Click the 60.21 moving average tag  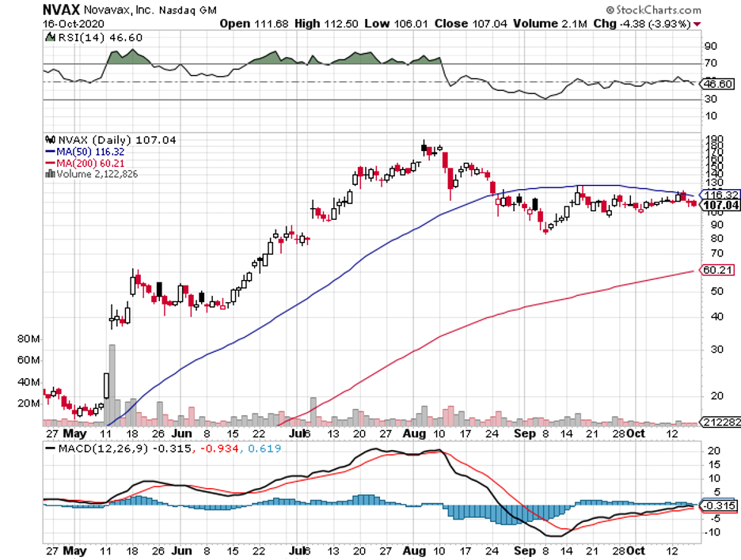pyautogui.click(x=718, y=270)
